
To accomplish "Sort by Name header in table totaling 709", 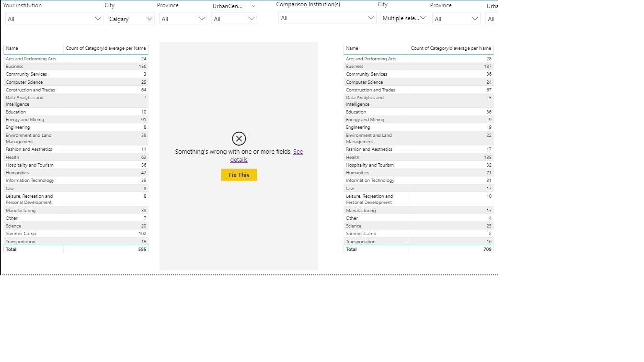I will (x=352, y=48).
